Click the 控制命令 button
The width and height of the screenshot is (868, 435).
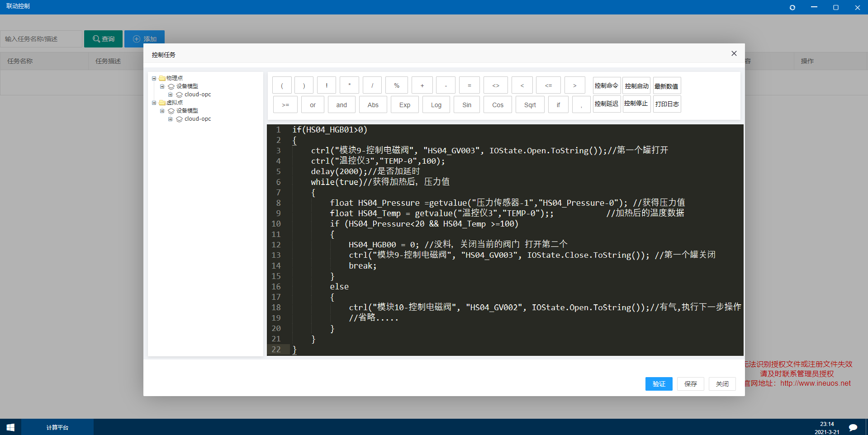click(x=607, y=85)
